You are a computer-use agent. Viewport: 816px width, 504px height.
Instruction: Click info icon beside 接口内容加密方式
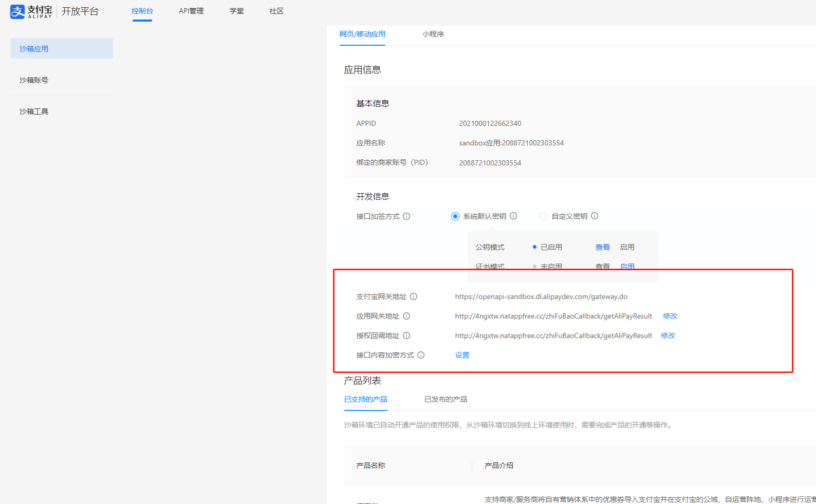tap(421, 355)
